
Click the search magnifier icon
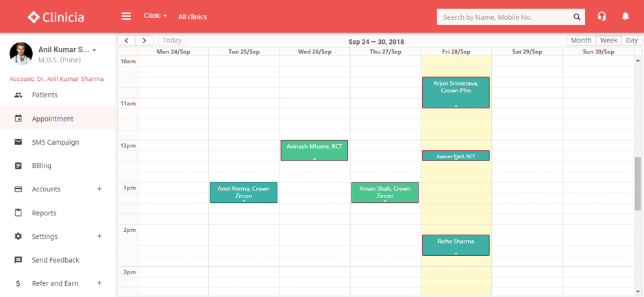[x=577, y=17]
